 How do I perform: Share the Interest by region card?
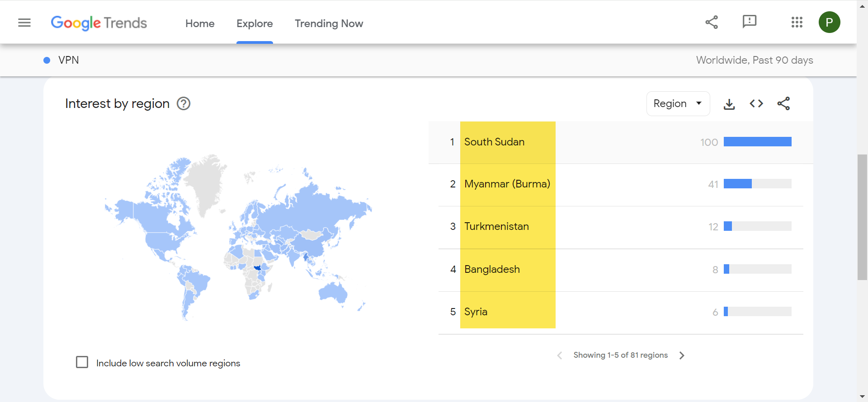point(783,103)
